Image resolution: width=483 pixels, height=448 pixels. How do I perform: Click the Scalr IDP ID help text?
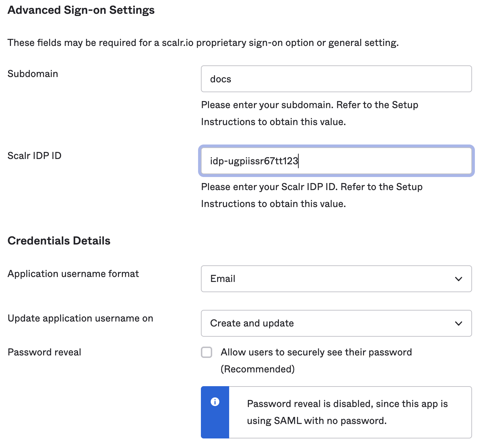coord(312,195)
